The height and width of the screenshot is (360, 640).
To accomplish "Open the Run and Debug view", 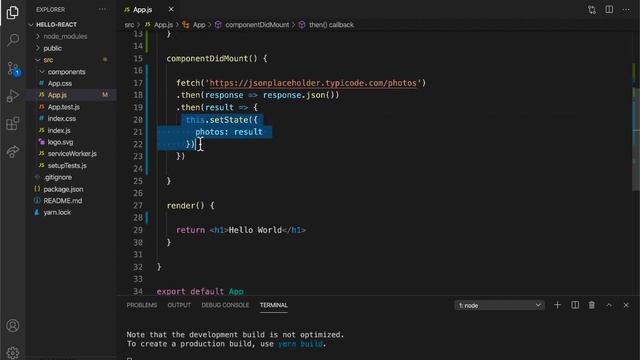I will [x=13, y=96].
